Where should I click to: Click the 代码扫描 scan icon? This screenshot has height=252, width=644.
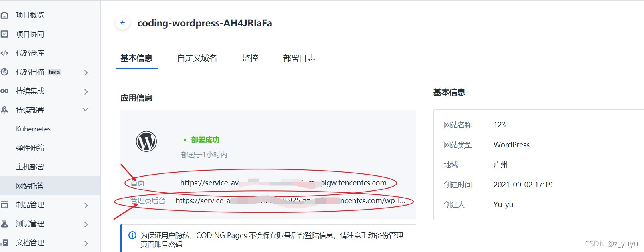click(4, 72)
